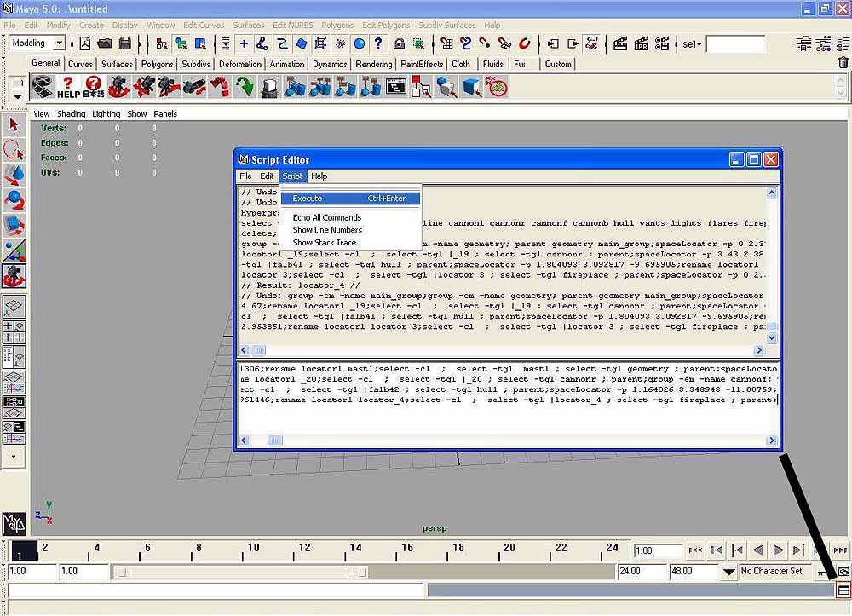This screenshot has height=616, width=852.
Task: Click the inputs to selected object icon
Action: (x=553, y=44)
